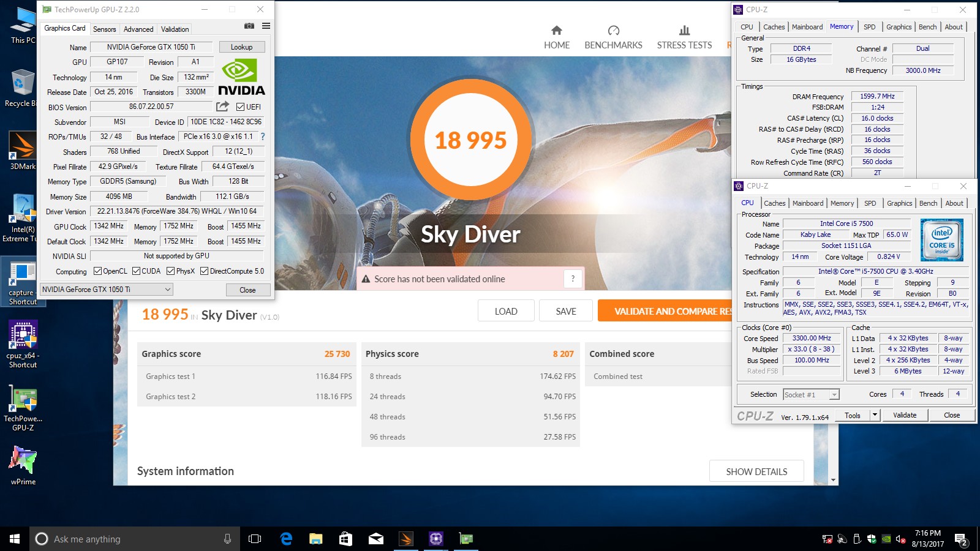Toggle the PhysX checkbox
The image size is (980, 551).
pos(170,271)
